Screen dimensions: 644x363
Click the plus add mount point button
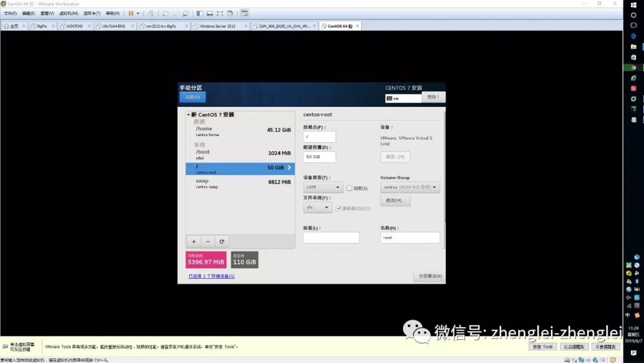coord(194,241)
